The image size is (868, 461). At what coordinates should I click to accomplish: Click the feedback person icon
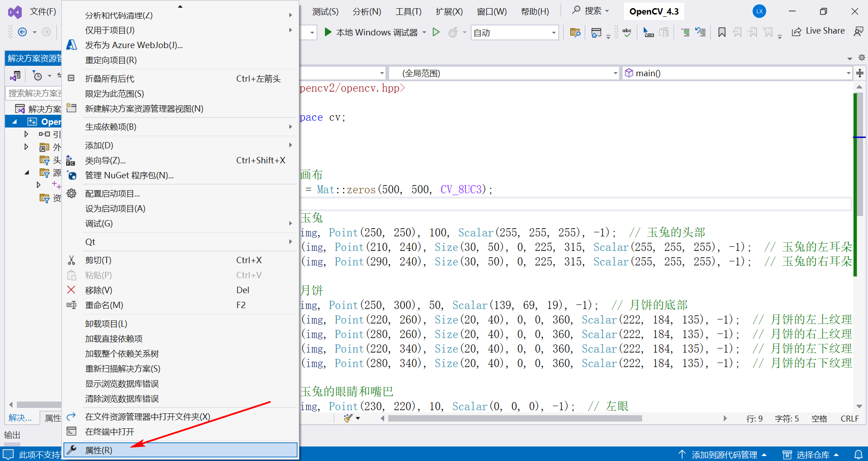click(x=858, y=31)
